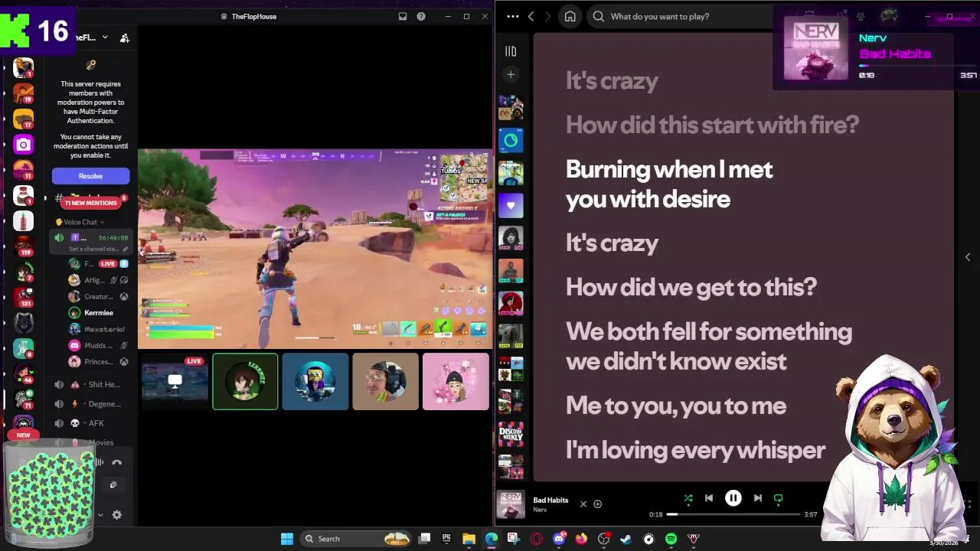980x551 pixels.
Task: Toggle Discord noise suppression icon
Action: pos(99,462)
